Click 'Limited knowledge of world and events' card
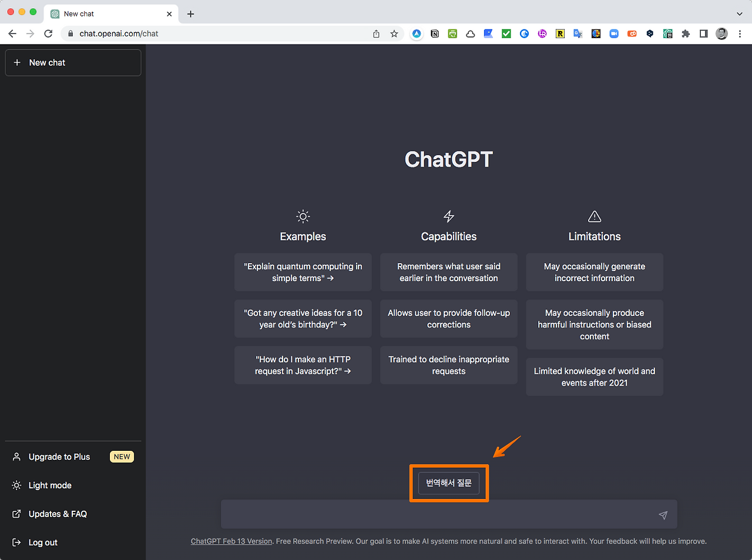The height and width of the screenshot is (560, 752). click(595, 377)
